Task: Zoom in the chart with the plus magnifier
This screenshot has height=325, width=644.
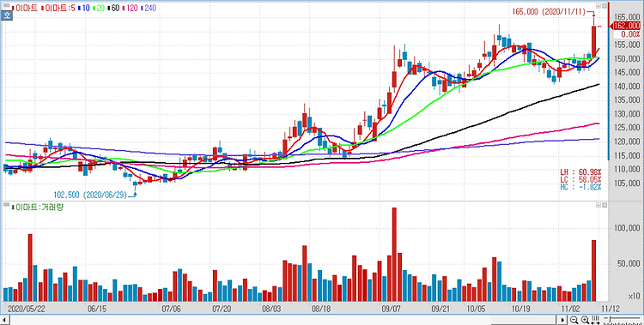Action: (585, 320)
